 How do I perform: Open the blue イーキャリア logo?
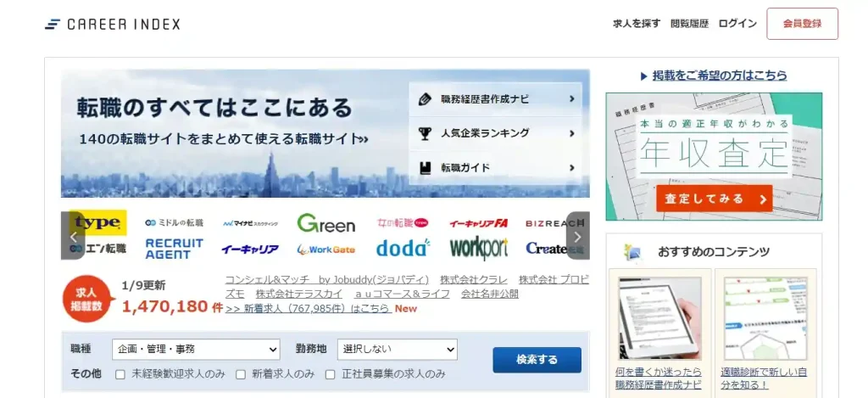click(x=250, y=249)
